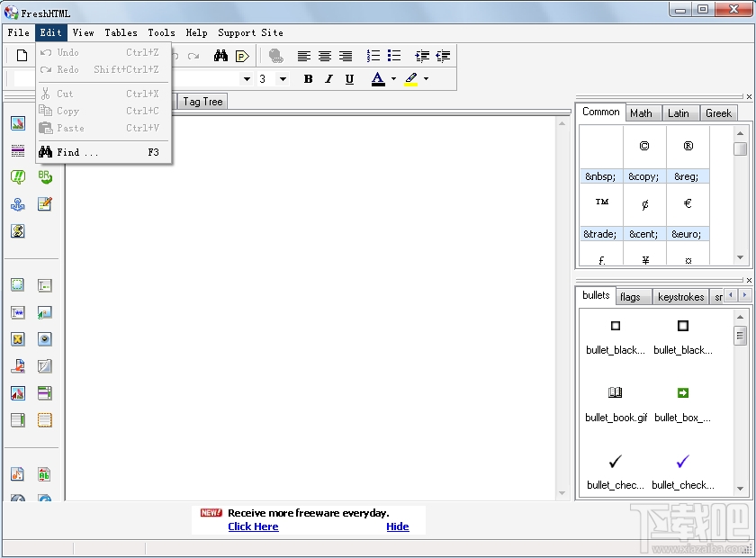Open the font size dropdown
The height and width of the screenshot is (558, 756).
tap(282, 78)
